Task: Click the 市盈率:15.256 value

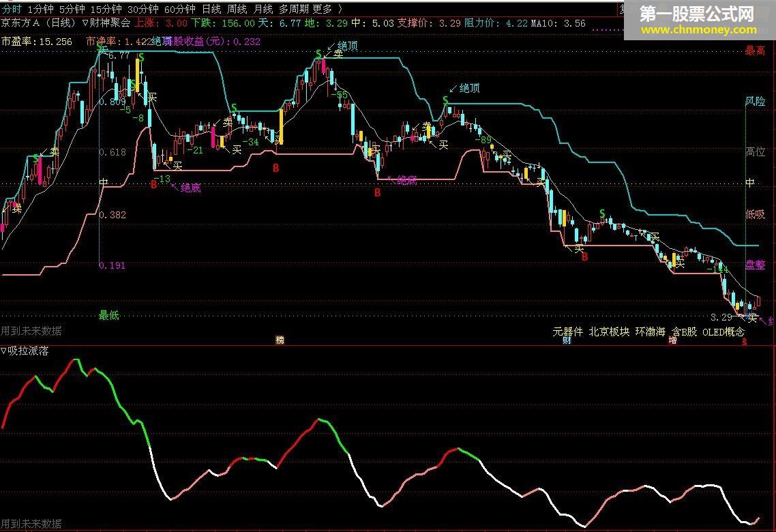Action: point(37,42)
